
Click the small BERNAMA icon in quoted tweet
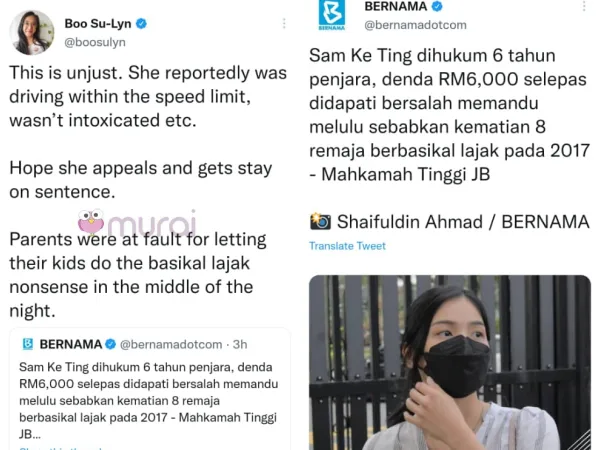28,344
